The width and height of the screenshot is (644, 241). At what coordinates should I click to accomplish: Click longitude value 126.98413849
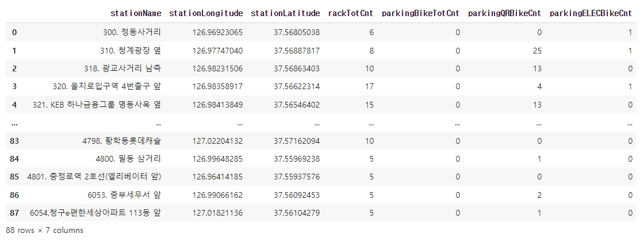[x=217, y=105]
